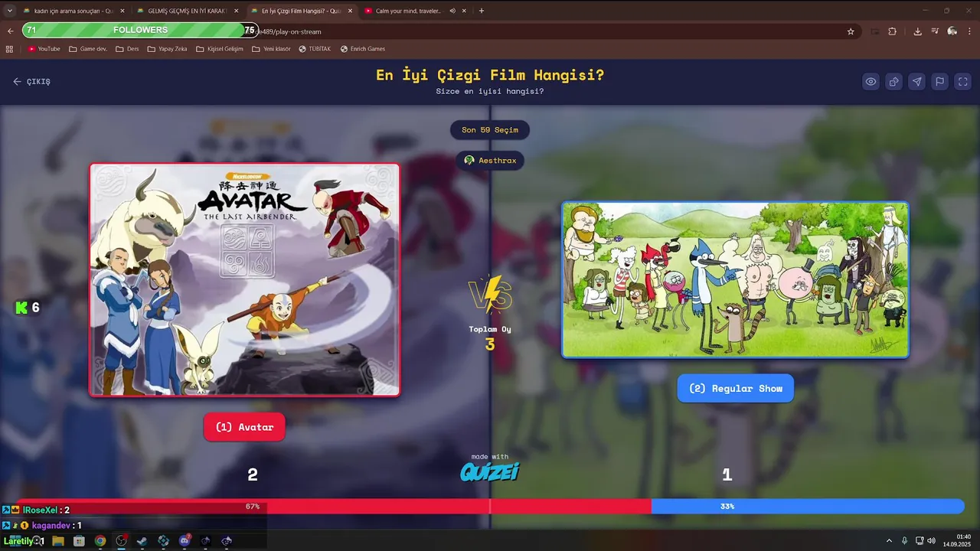Click the red 67% vote bar

[x=334, y=507]
